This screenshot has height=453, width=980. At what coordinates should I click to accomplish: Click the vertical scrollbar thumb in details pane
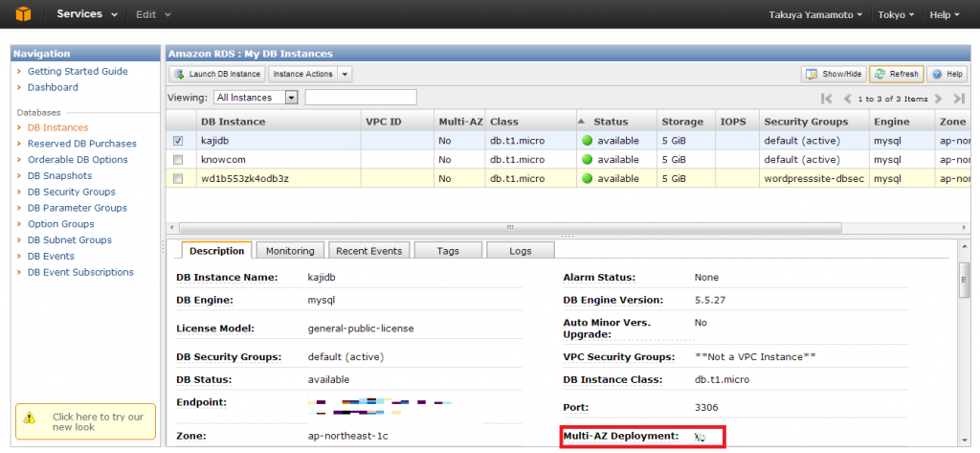point(964,281)
